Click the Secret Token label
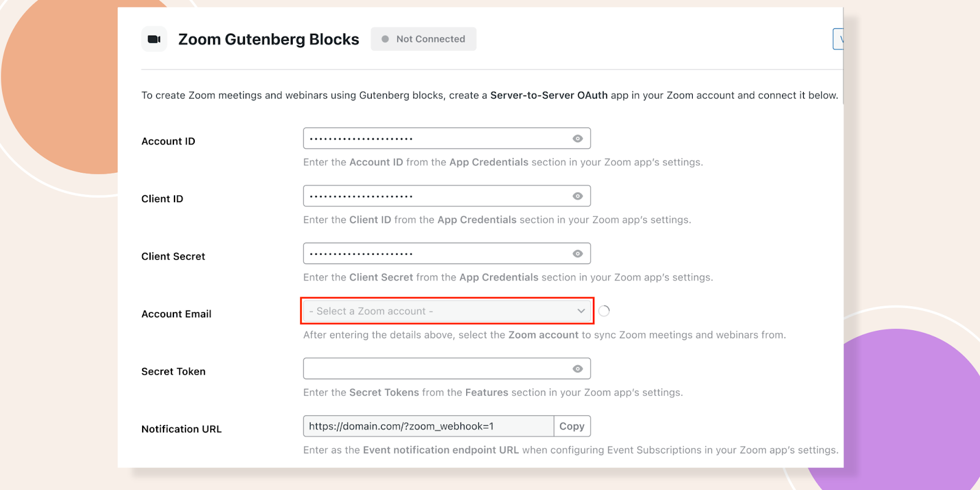 pyautogui.click(x=173, y=371)
